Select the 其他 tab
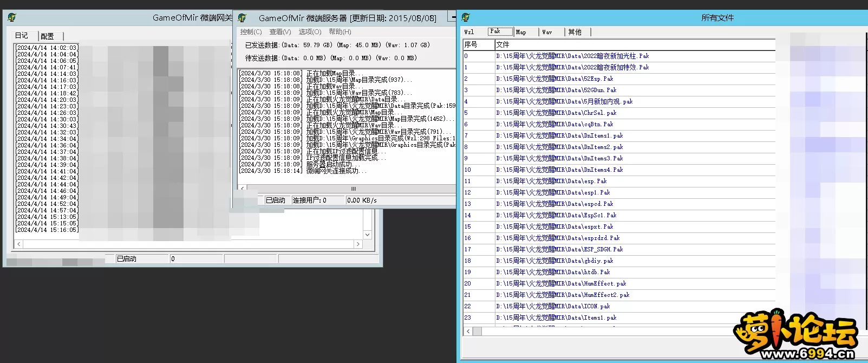The width and height of the screenshot is (868, 363). (578, 32)
